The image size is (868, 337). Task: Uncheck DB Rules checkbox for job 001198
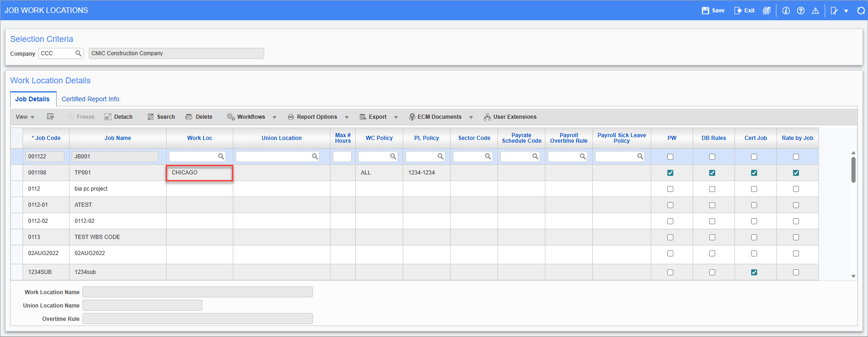[712, 173]
